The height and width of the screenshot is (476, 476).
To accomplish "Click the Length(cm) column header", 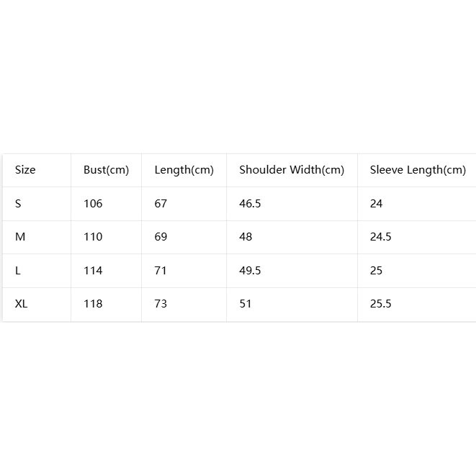I will click(184, 170).
